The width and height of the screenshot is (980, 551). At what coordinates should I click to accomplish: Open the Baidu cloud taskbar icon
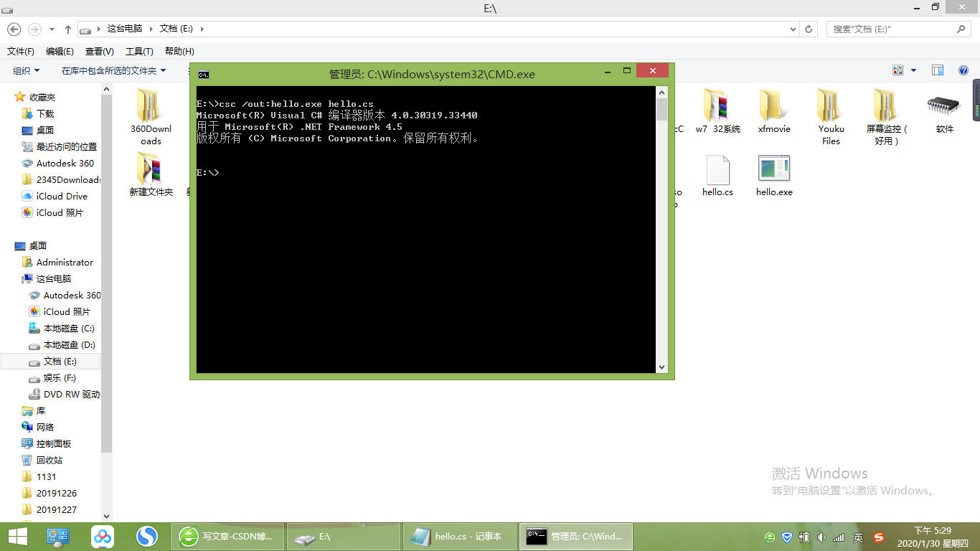point(103,537)
